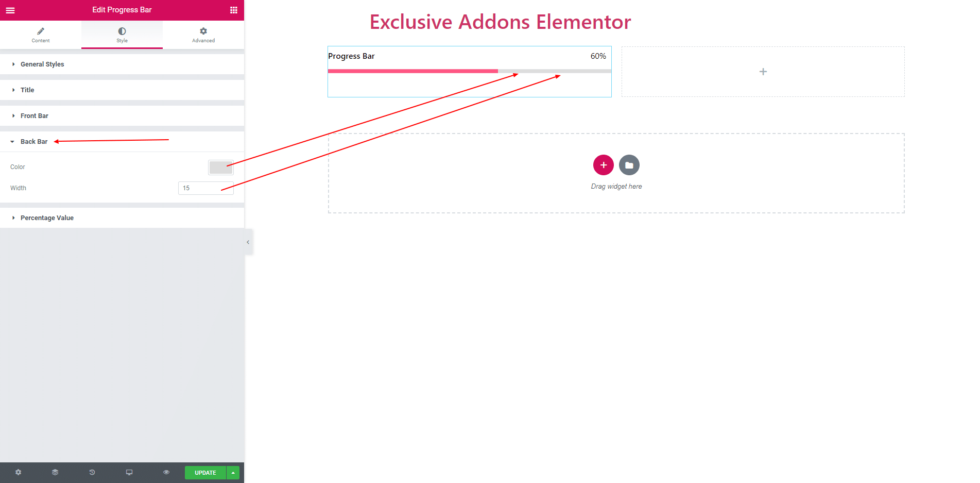Open the History icon in footer
Screen dimensions: 980x483
(x=92, y=472)
